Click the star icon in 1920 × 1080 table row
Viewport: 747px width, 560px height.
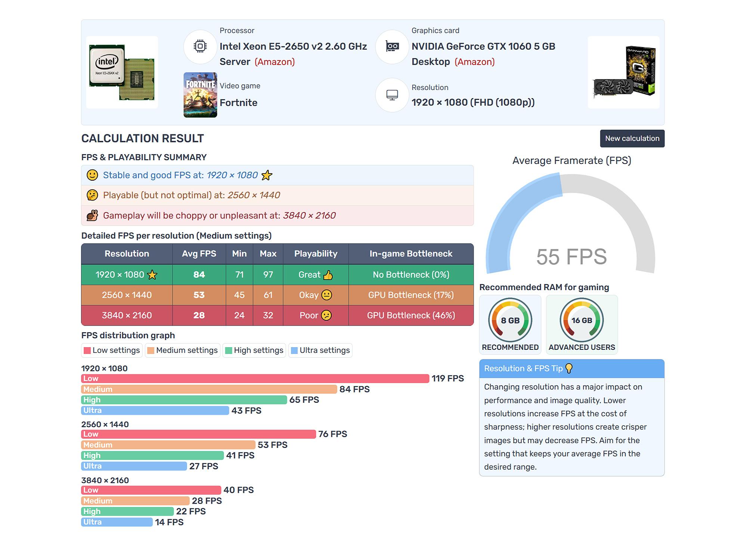pyautogui.click(x=152, y=275)
